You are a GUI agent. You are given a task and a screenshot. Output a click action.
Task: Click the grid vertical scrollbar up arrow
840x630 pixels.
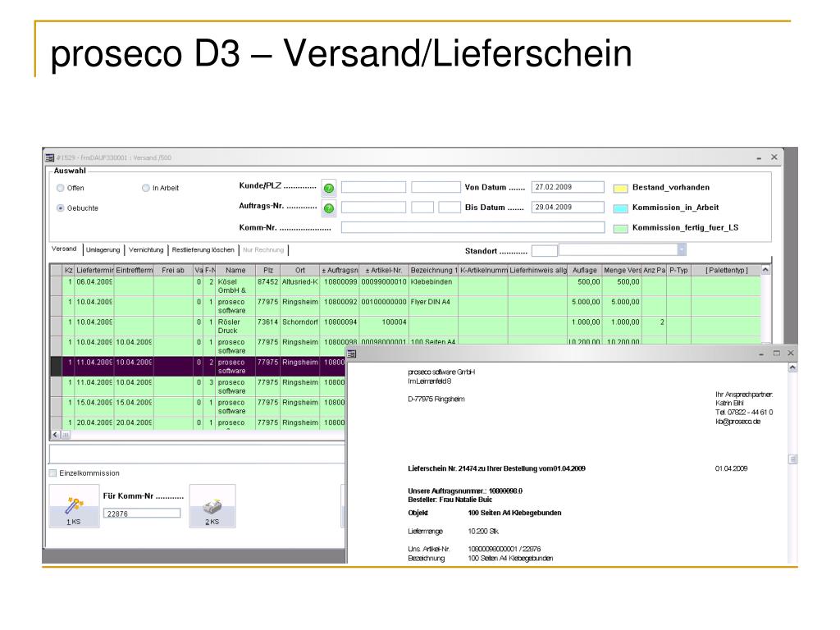[x=766, y=271]
